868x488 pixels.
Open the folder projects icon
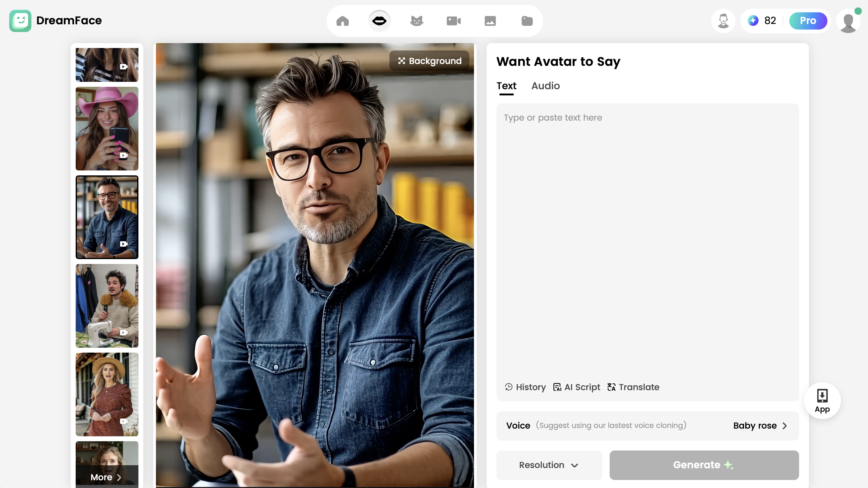tap(527, 21)
